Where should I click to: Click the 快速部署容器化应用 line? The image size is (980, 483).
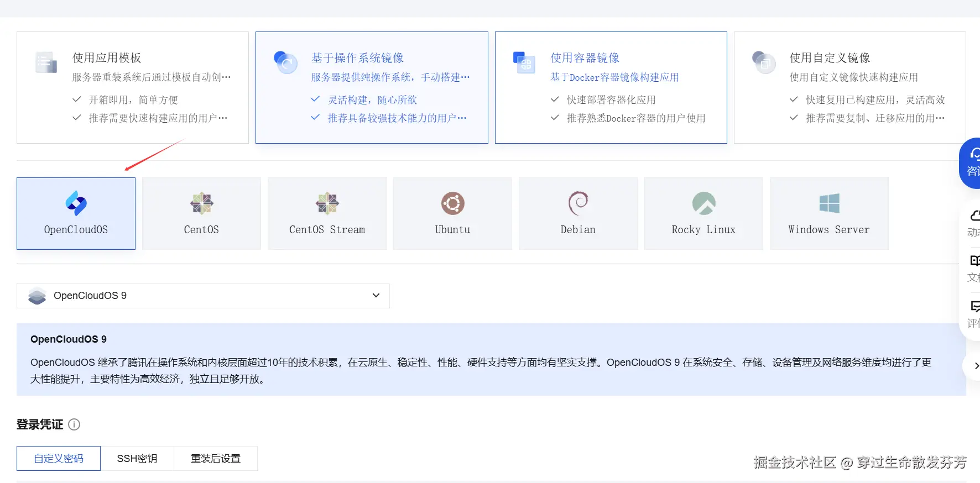pyautogui.click(x=603, y=100)
